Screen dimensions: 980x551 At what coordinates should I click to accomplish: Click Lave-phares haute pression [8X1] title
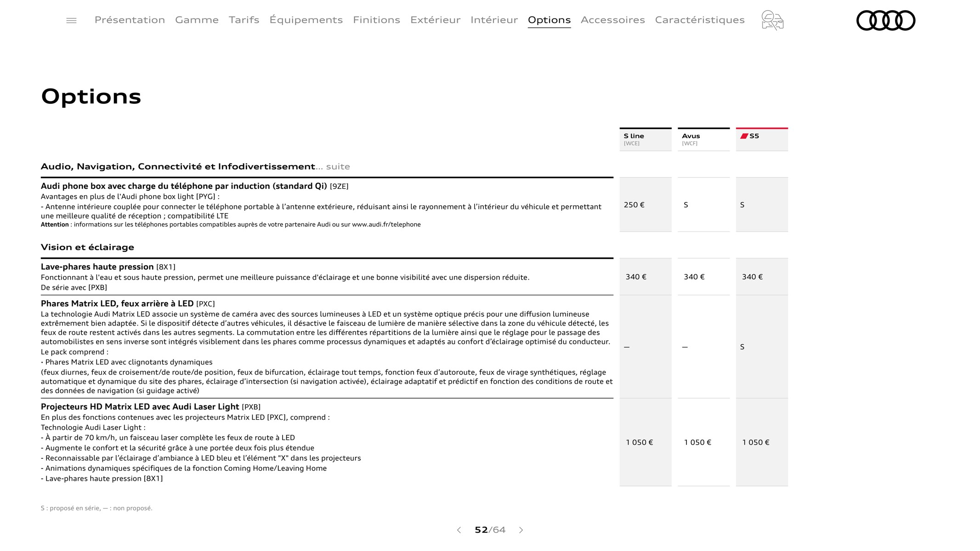108,267
